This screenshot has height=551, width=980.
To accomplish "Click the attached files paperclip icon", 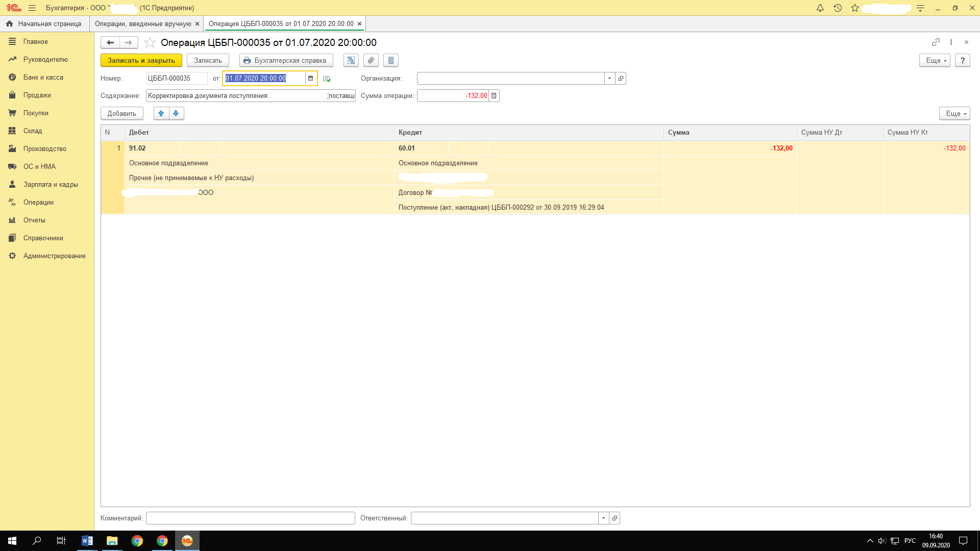I will (x=371, y=60).
